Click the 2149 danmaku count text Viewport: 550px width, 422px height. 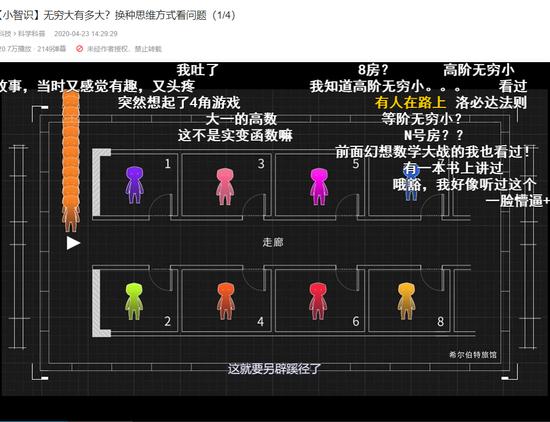point(52,48)
